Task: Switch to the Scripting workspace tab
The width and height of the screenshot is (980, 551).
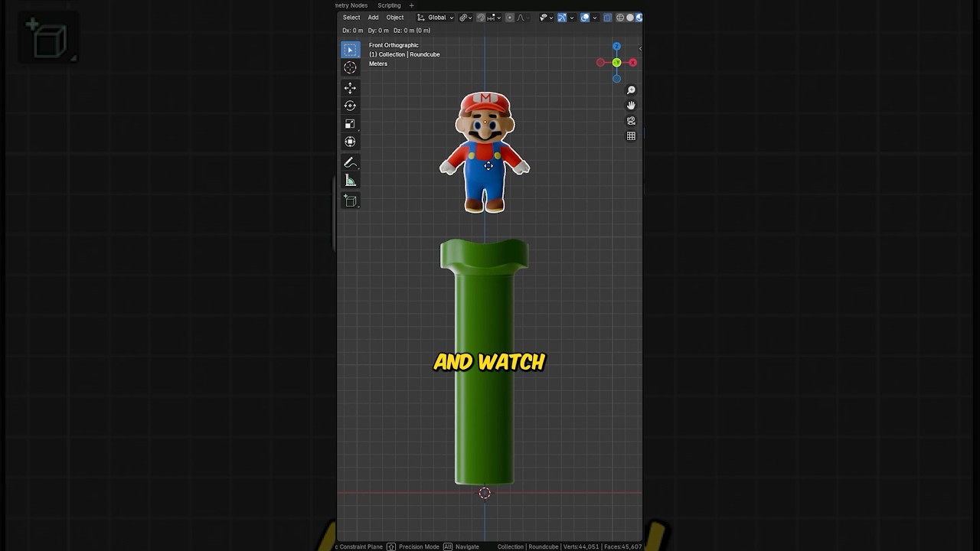Action: point(389,5)
